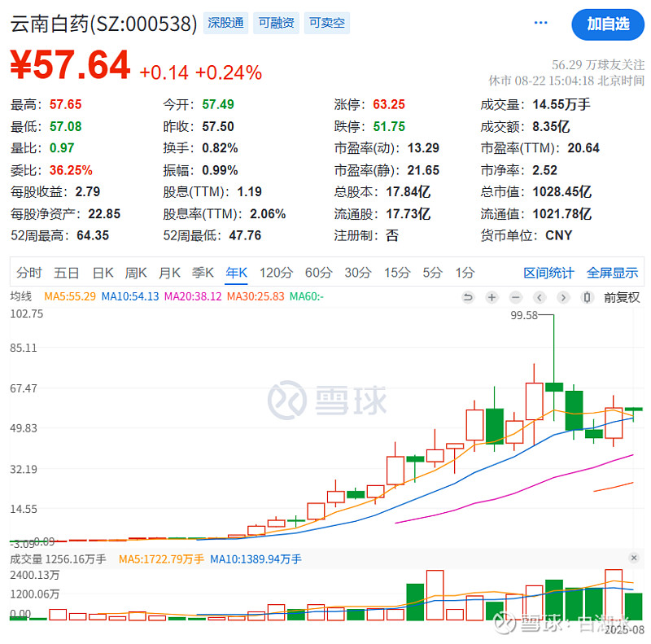Select the 15分 chart tab
Image resolution: width=651 pixels, height=644 pixels.
[x=397, y=273]
